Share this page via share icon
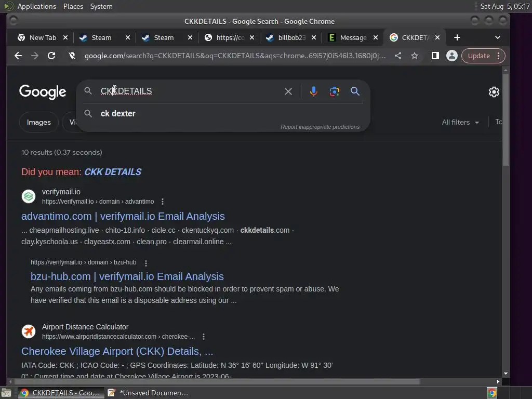 tap(398, 56)
